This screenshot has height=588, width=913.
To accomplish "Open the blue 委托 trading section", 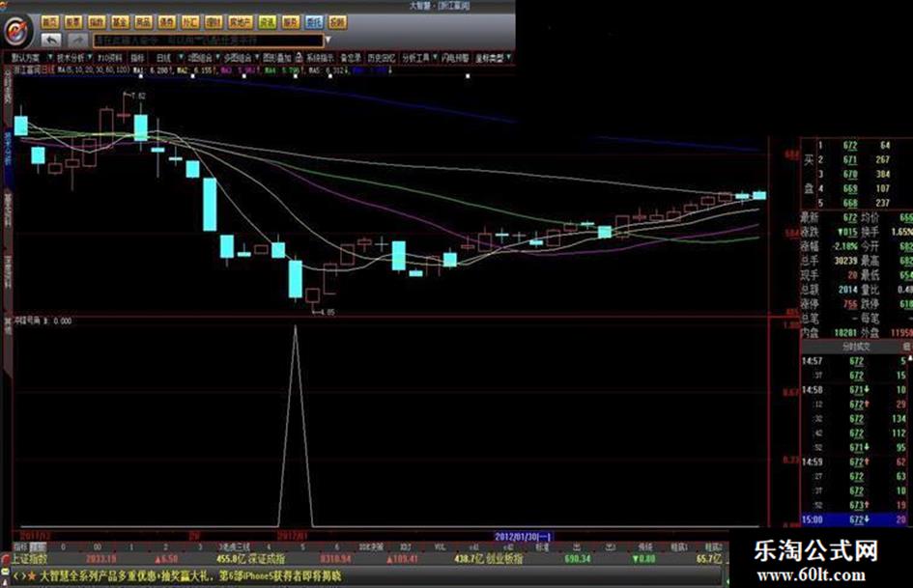I will pyautogui.click(x=314, y=23).
